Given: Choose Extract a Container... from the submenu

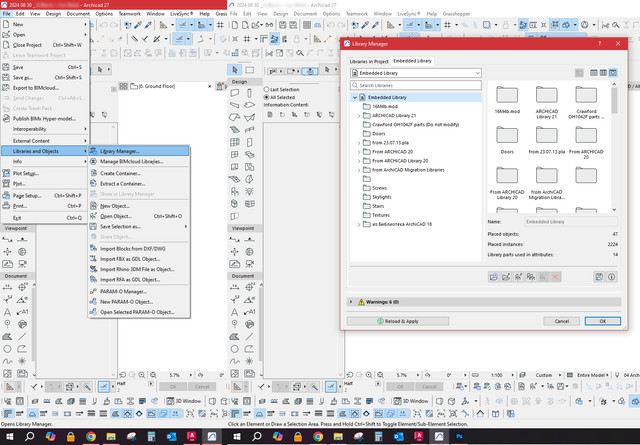Looking at the screenshot, I should (x=139, y=184).
